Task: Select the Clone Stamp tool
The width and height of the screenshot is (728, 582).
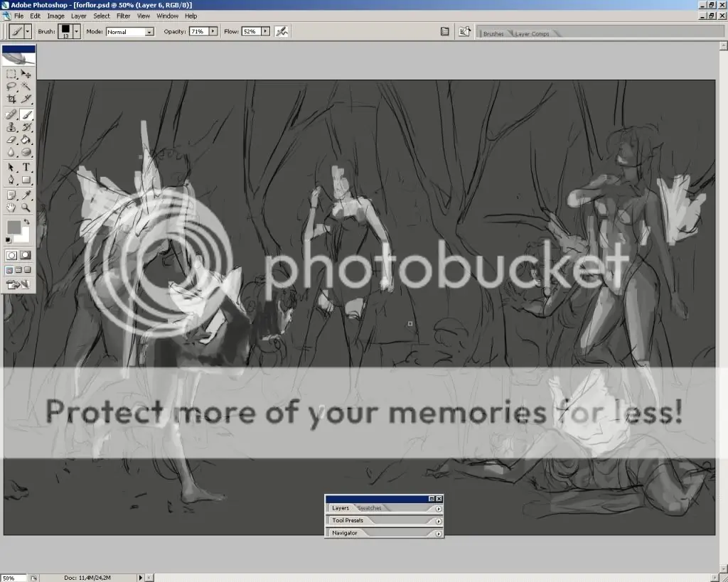Action: click(x=11, y=127)
